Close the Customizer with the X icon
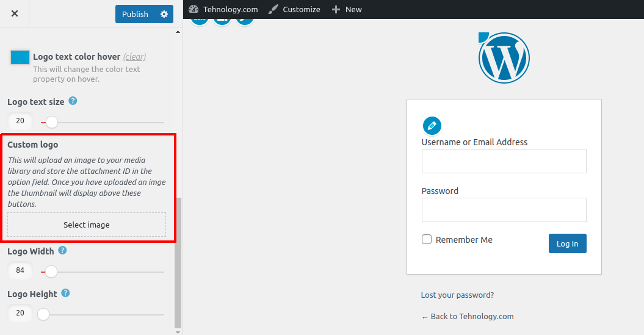This screenshot has width=644, height=335. [x=15, y=13]
